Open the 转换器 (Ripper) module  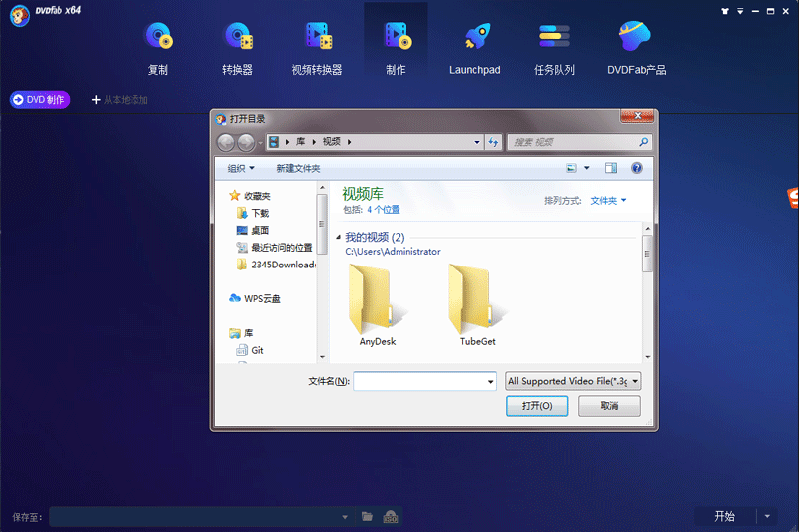point(237,47)
